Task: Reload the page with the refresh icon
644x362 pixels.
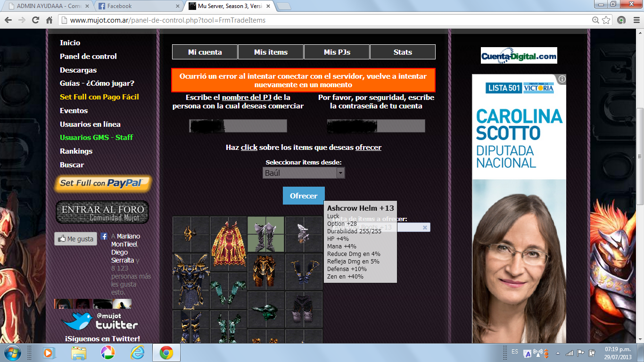Action: [x=35, y=20]
